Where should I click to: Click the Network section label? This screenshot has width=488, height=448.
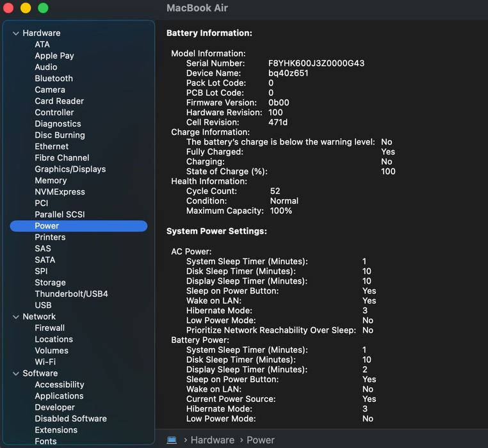coord(39,317)
